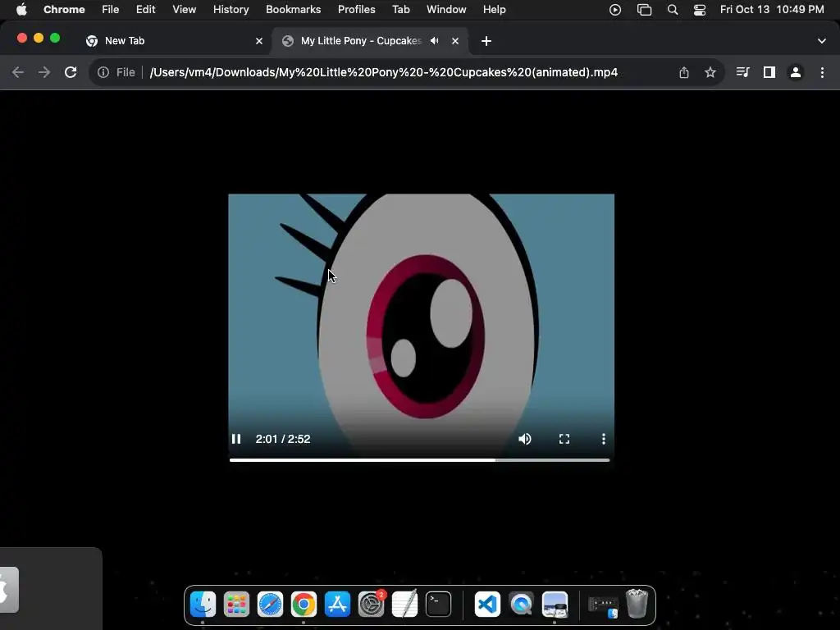Open Spotlight search
The image size is (840, 630).
click(673, 10)
